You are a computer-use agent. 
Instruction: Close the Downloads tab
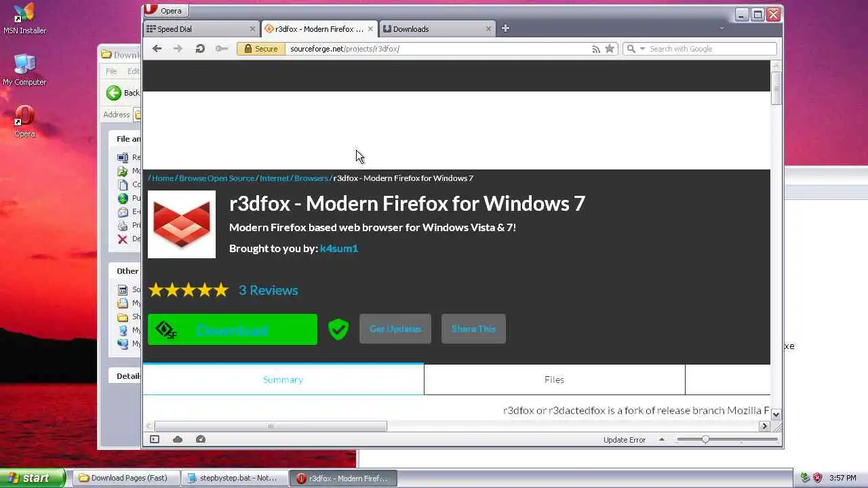(488, 29)
